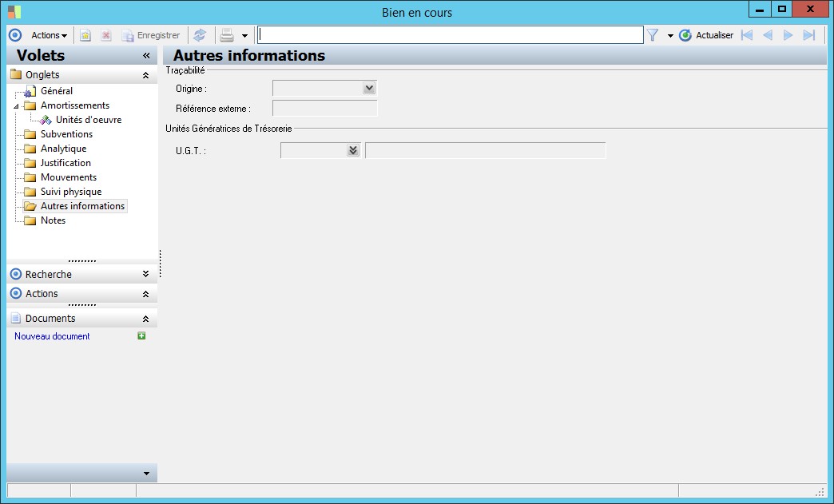
Task: Click the Delete record toolbar icon
Action: 105,35
